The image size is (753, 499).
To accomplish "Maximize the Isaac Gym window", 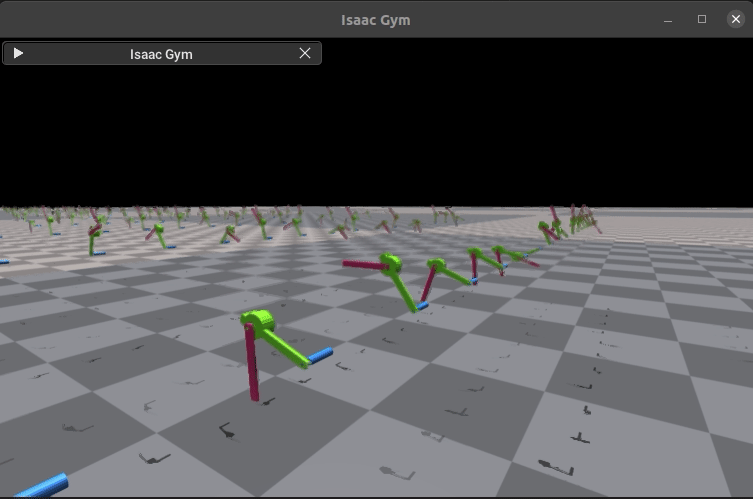I will pyautogui.click(x=702, y=19).
